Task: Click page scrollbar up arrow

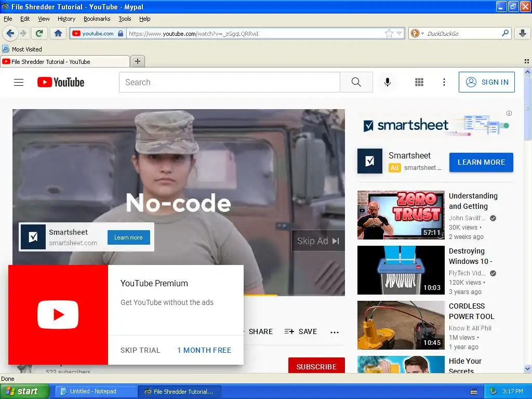Action: (527, 72)
